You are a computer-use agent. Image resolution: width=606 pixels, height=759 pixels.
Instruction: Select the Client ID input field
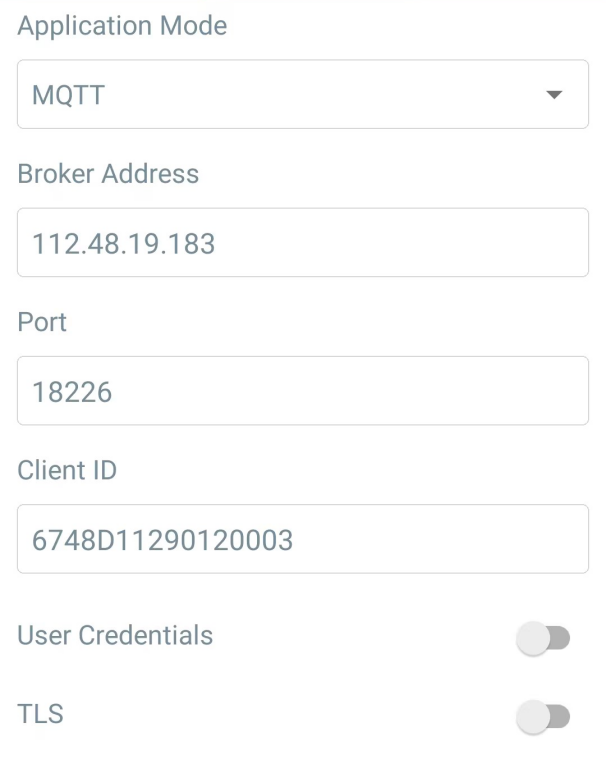click(x=302, y=538)
